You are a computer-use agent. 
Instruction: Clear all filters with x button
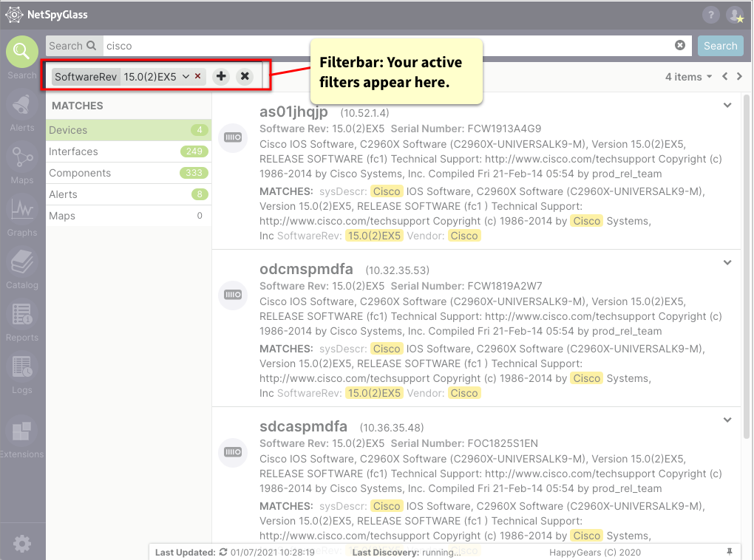click(245, 76)
